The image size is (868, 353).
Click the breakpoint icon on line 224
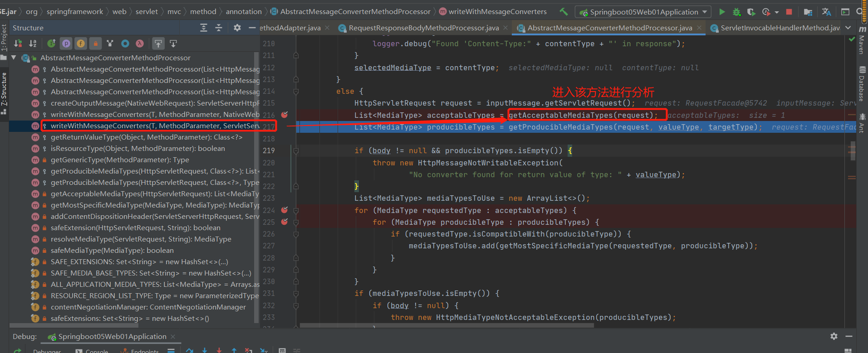click(x=284, y=210)
